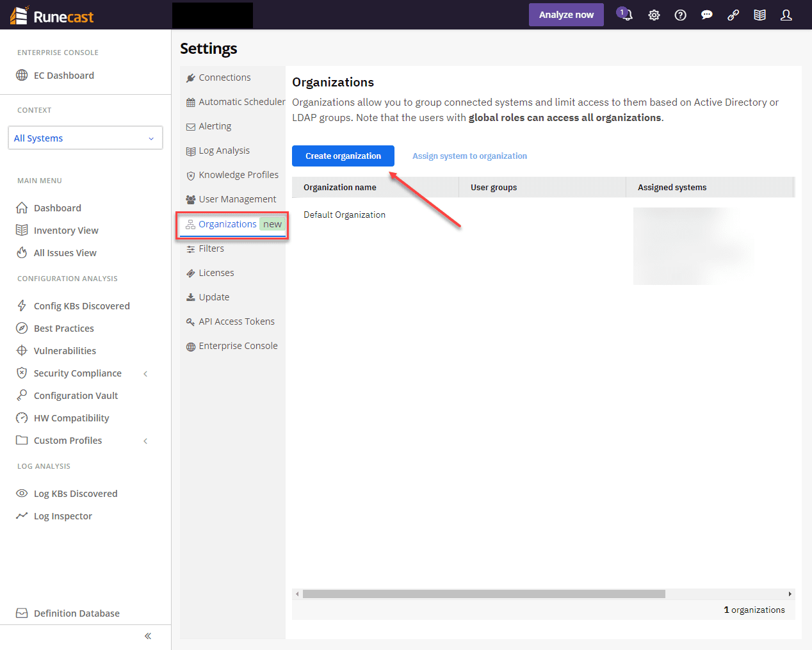Open the settings gear icon
The height and width of the screenshot is (650, 812).
654,15
